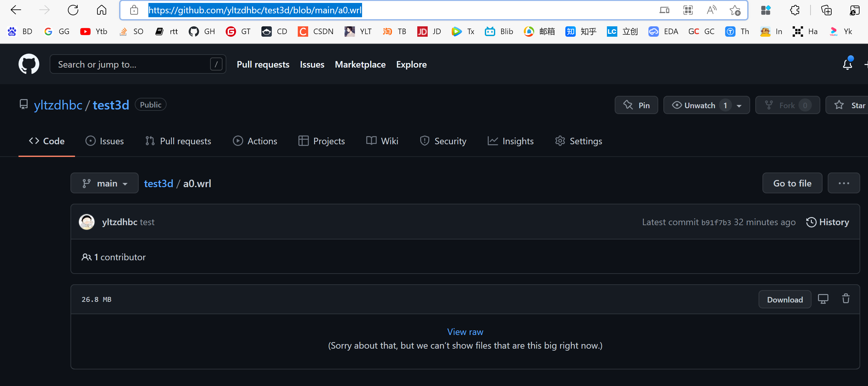The image size is (868, 386).
Task: Open file with GitHub Desktop icon
Action: click(823, 299)
